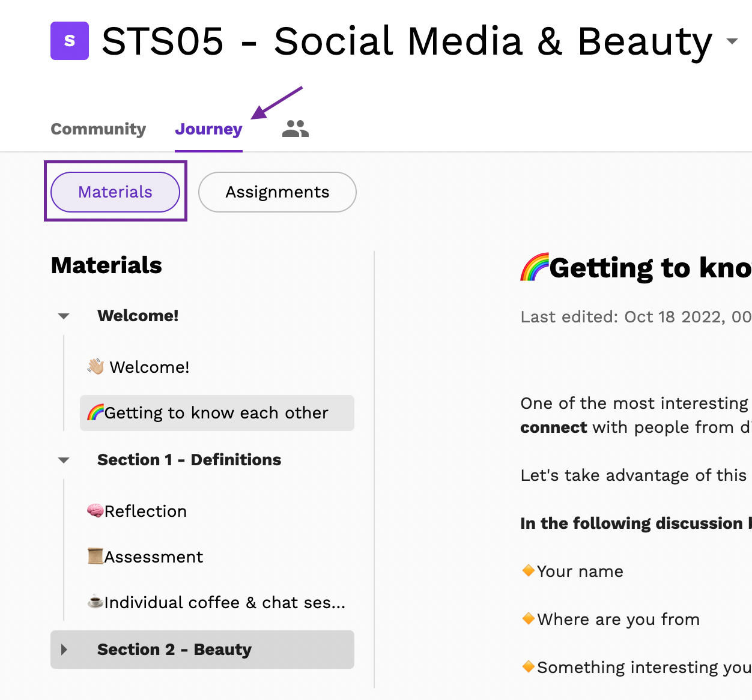Click the 'Where are you from' bullet
Screen dimensions: 752x700
pyautogui.click(x=611, y=620)
